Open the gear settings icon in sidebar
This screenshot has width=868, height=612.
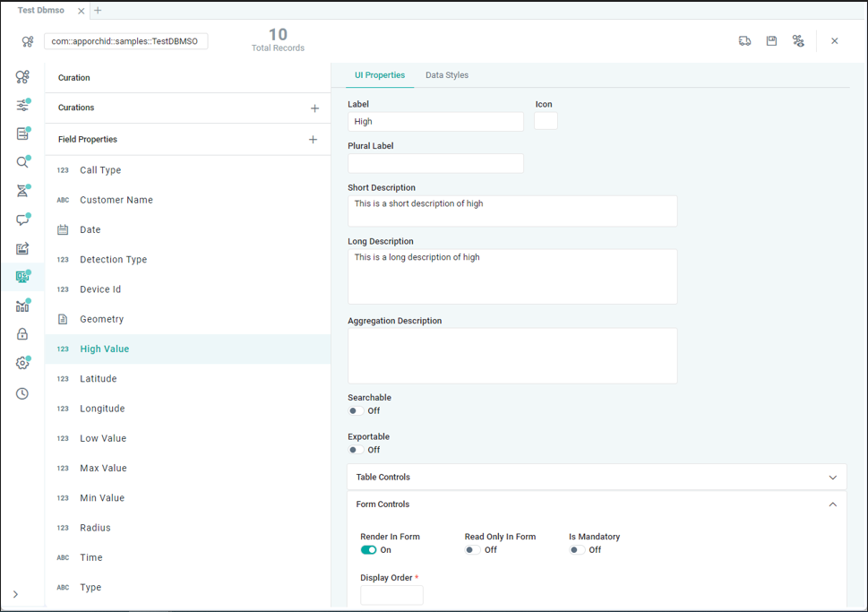pos(22,363)
